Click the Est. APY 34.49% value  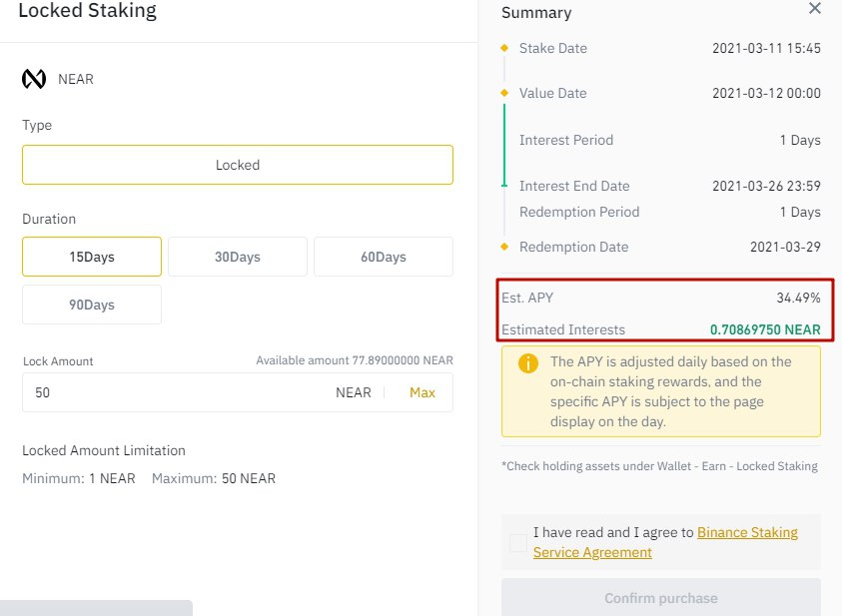coord(798,298)
